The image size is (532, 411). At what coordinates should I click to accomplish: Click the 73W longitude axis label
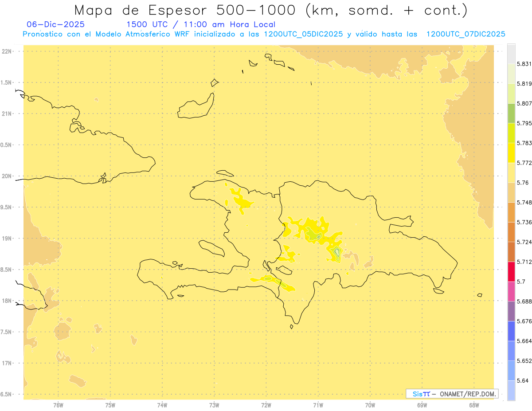pyautogui.click(x=214, y=405)
